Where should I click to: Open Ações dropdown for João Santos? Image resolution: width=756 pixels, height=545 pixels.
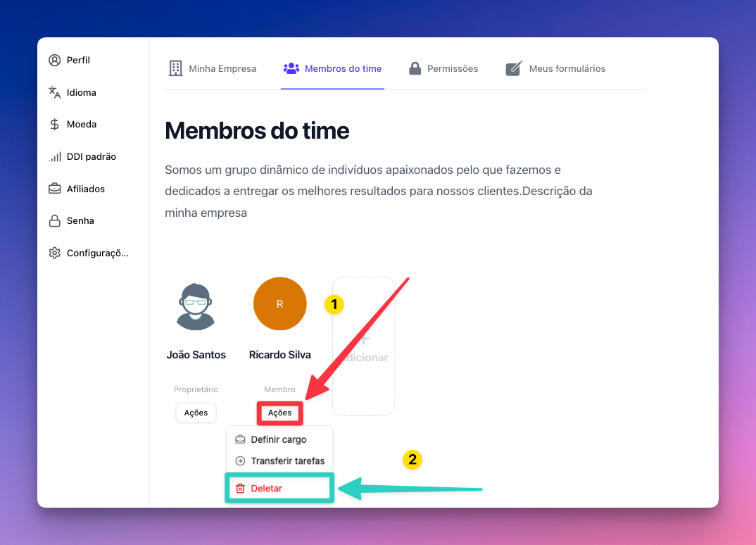tap(196, 413)
